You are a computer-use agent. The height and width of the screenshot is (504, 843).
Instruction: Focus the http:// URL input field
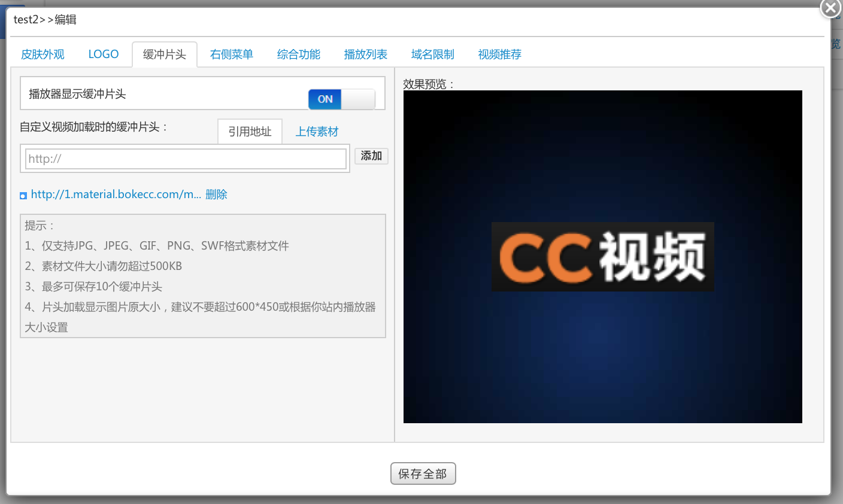click(x=186, y=159)
